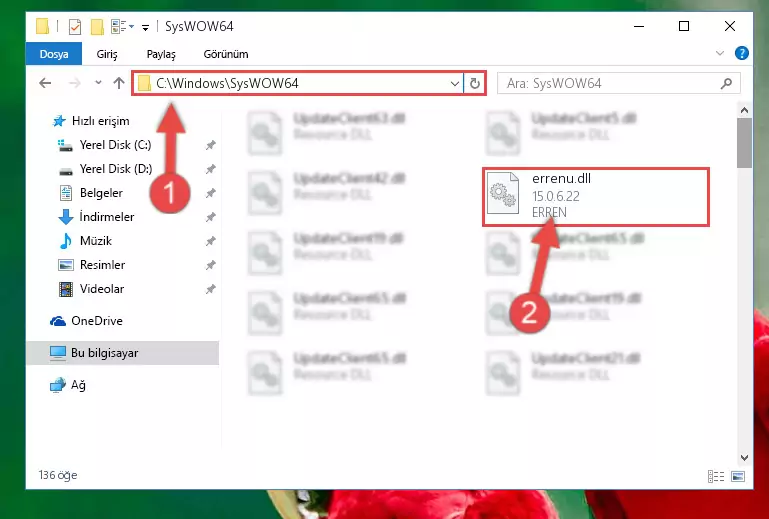Go back with the left arrow
The image size is (769, 519).
point(45,83)
